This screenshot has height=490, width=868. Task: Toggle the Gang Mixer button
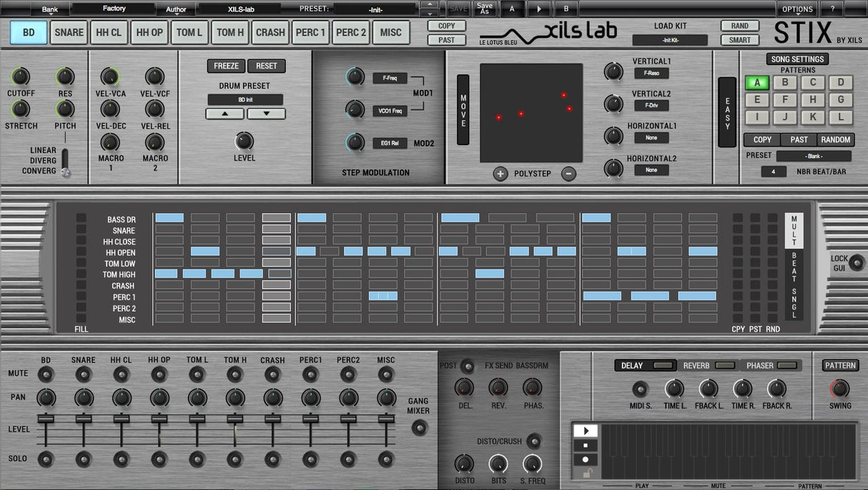coord(420,428)
